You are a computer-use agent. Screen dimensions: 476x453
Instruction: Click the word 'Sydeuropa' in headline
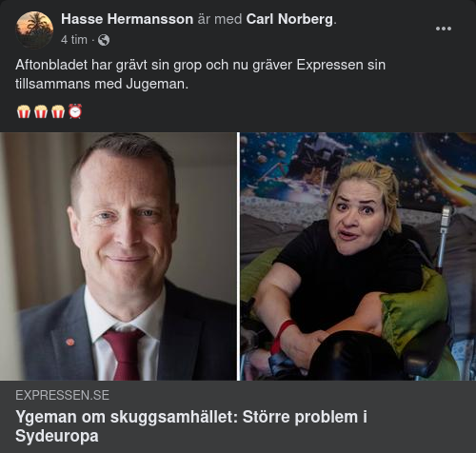pos(57,436)
